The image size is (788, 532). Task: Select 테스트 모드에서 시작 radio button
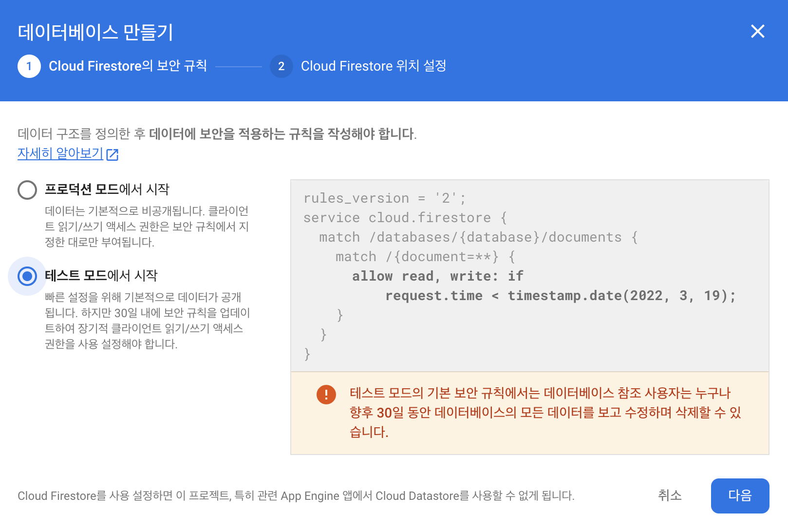tap(27, 276)
